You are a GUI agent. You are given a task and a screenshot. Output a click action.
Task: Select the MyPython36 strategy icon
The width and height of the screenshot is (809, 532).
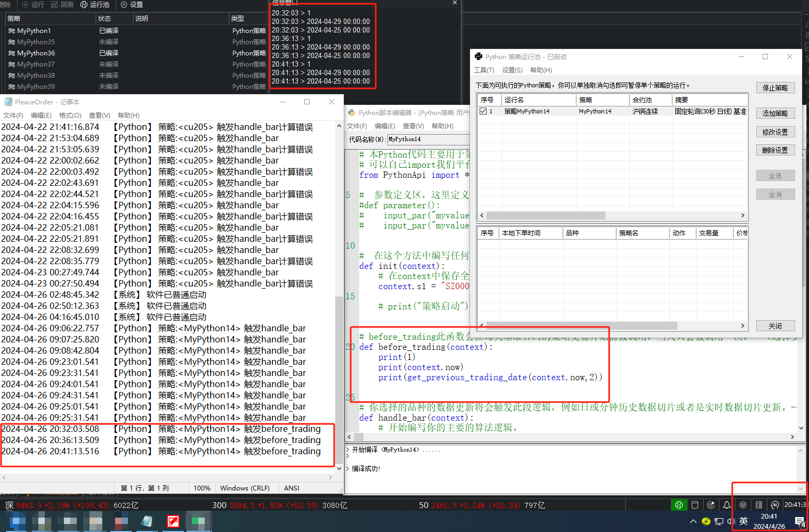click(x=12, y=53)
